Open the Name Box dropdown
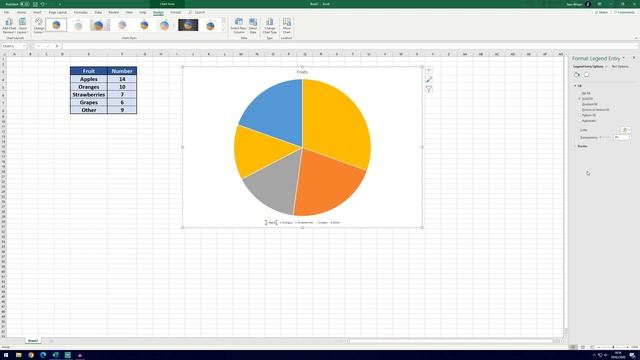The height and width of the screenshot is (360, 640). [24, 46]
